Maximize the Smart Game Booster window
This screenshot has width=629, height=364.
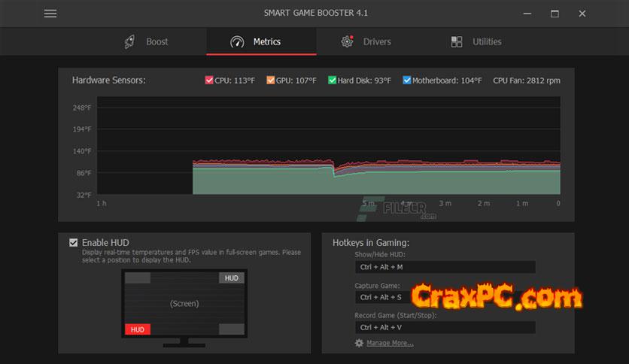point(555,14)
